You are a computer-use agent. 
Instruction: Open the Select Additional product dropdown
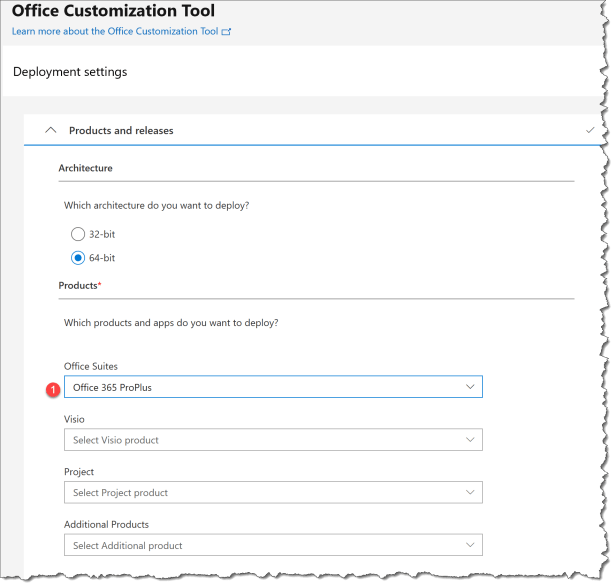pos(273,545)
